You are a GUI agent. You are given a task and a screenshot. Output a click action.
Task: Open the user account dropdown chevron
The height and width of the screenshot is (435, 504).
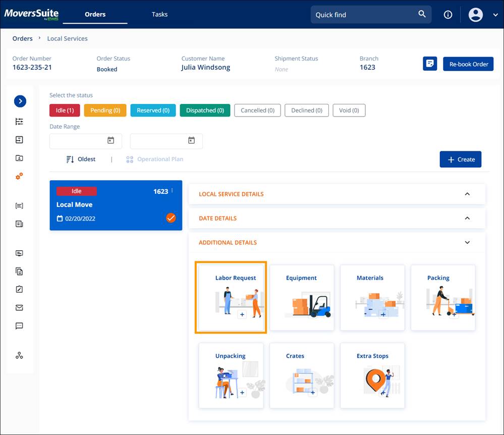point(495,15)
